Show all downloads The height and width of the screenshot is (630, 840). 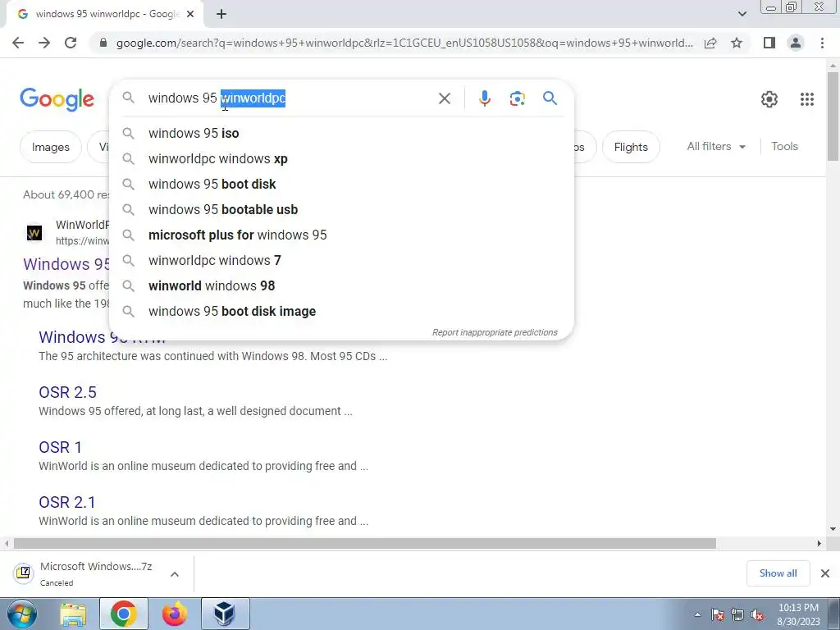coord(778,573)
